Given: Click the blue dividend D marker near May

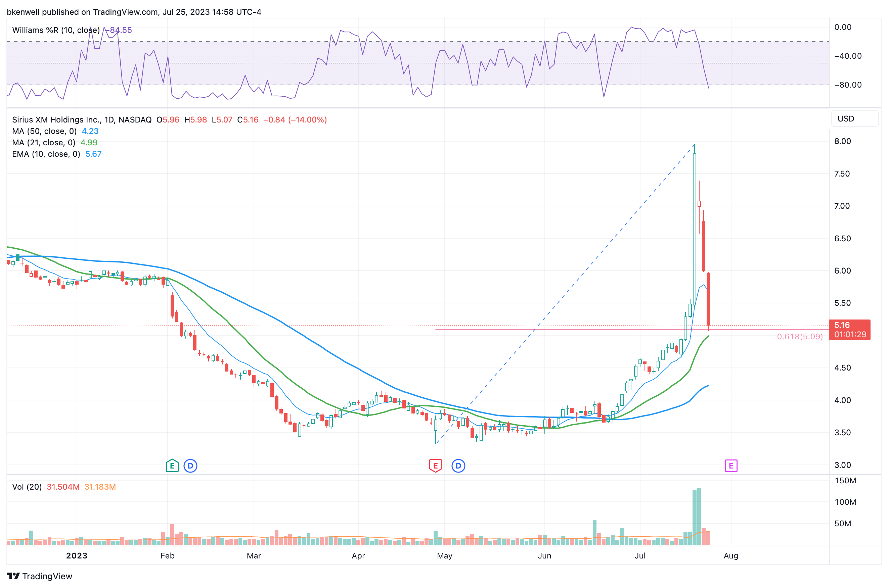Looking at the screenshot, I should tap(458, 466).
